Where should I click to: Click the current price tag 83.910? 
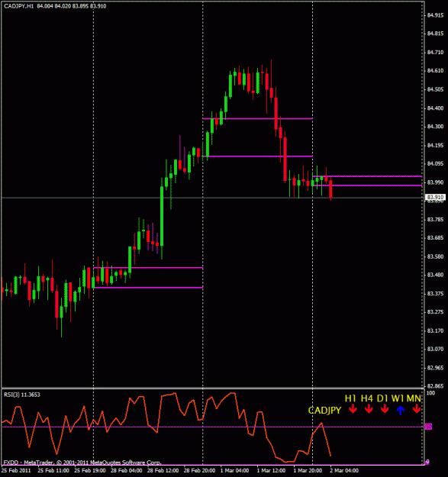435,197
